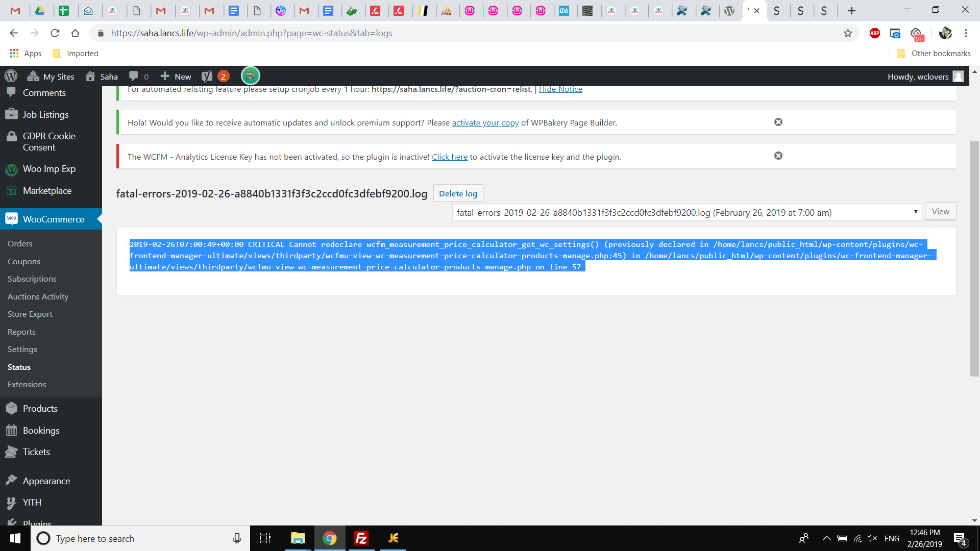
Task: Open the browser home page
Action: point(75,33)
